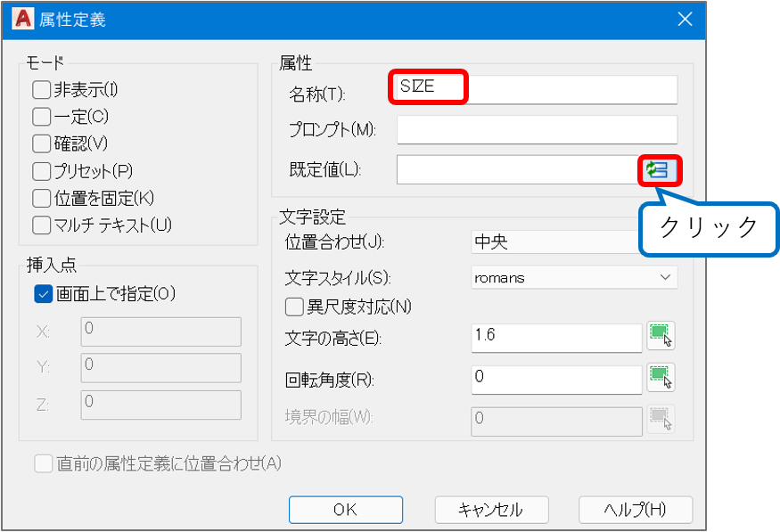Click the キャンセル button

tap(491, 510)
